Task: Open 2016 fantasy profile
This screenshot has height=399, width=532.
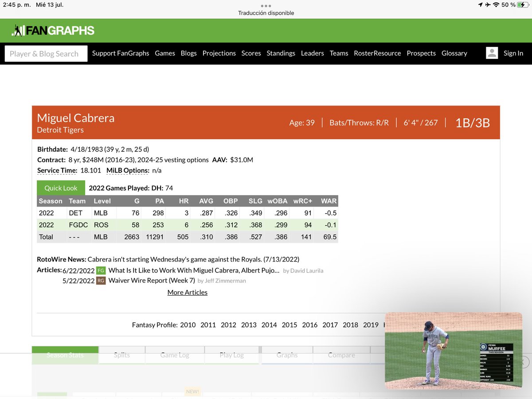Action: click(x=310, y=325)
